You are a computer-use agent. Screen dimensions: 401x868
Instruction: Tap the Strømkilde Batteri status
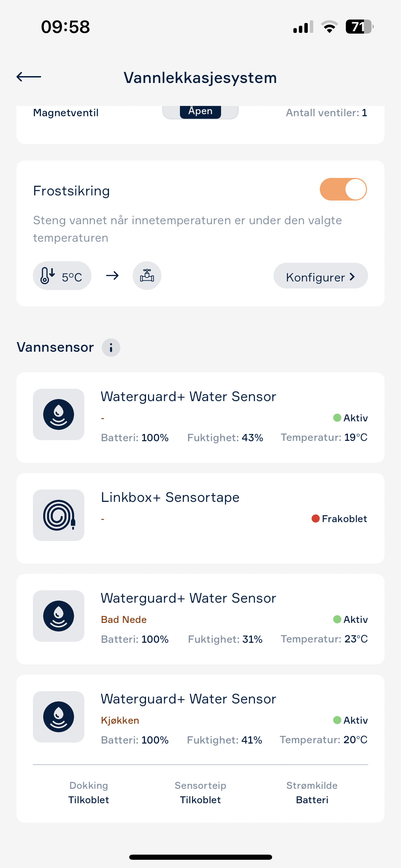pos(312,793)
